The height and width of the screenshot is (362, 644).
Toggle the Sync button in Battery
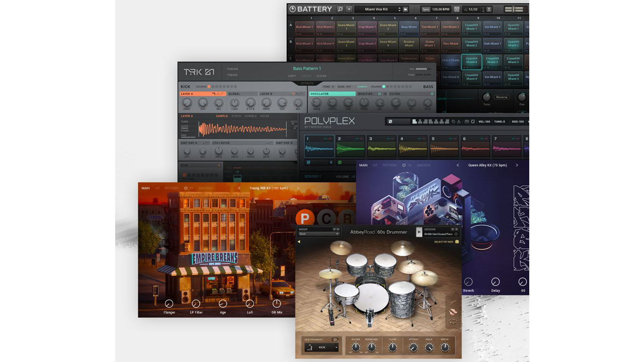pyautogui.click(x=426, y=9)
